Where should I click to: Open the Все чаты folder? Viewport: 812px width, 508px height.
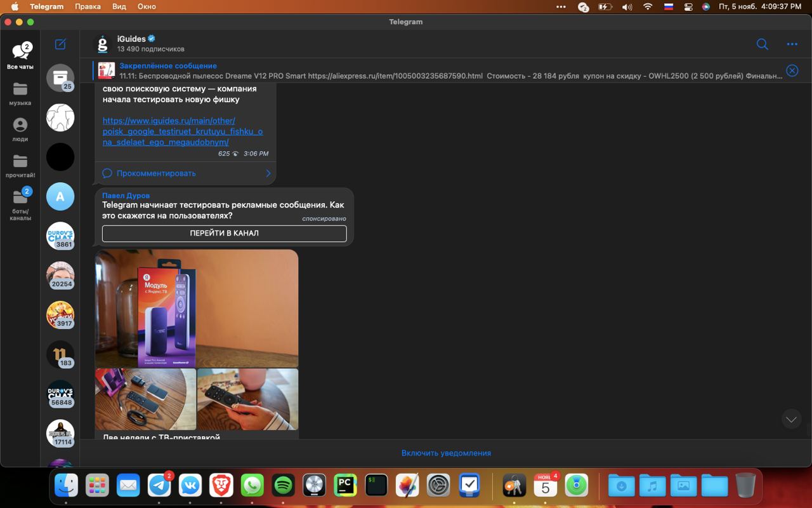[20, 56]
